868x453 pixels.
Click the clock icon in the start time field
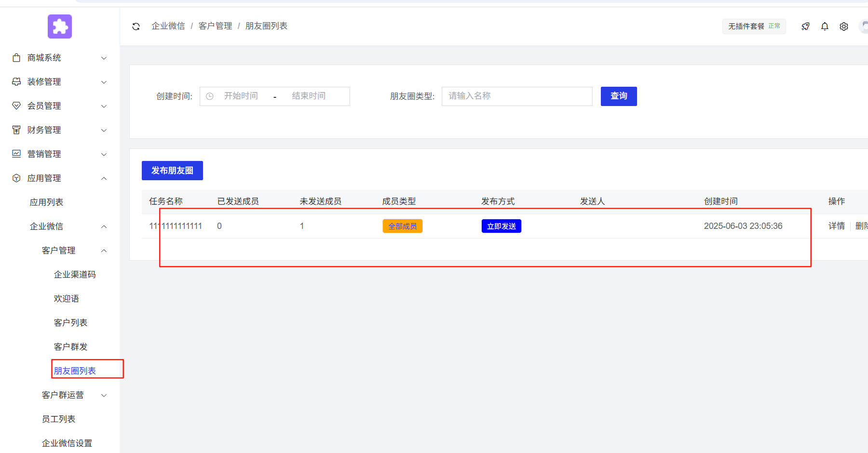click(x=209, y=96)
